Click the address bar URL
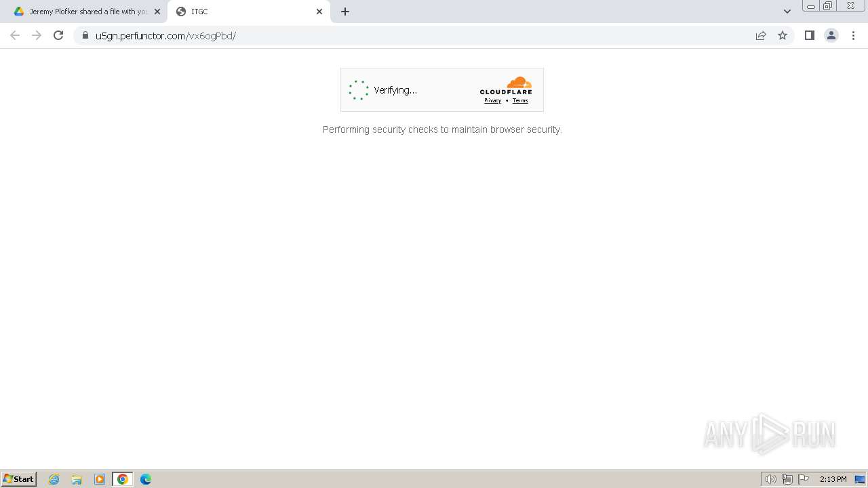Image resolution: width=868 pixels, height=488 pixels. [x=165, y=35]
